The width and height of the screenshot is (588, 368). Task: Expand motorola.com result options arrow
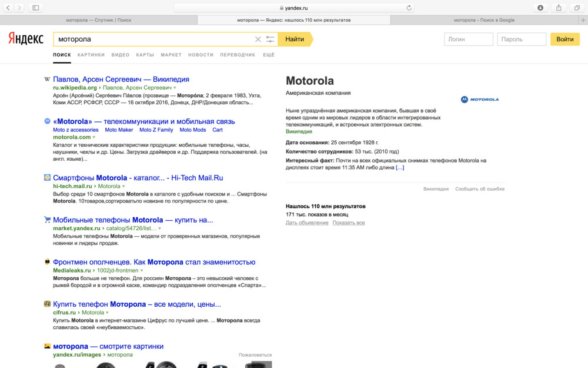[x=93, y=137]
